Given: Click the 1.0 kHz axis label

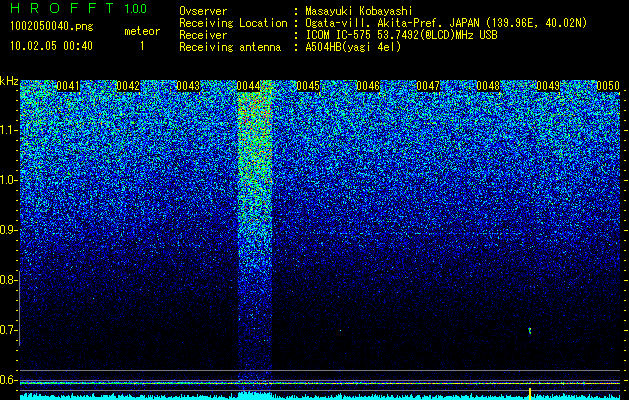Looking at the screenshot, I should pos(9,180).
